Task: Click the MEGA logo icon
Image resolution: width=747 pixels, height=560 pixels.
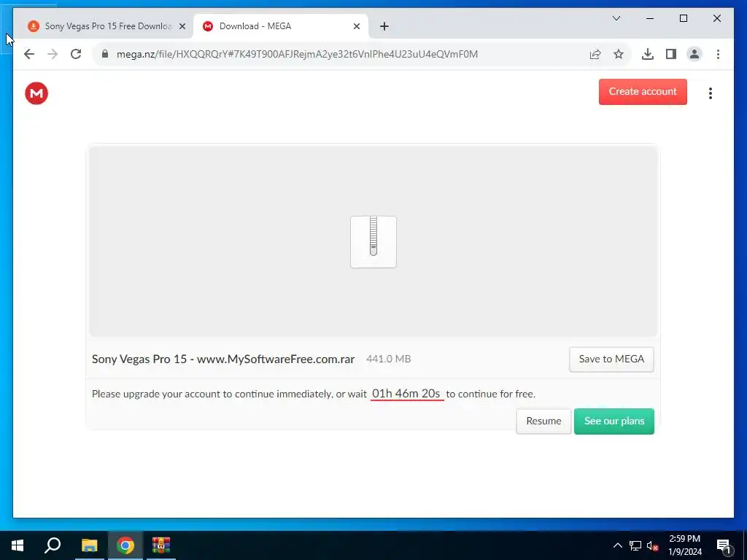Action: pyautogui.click(x=36, y=93)
